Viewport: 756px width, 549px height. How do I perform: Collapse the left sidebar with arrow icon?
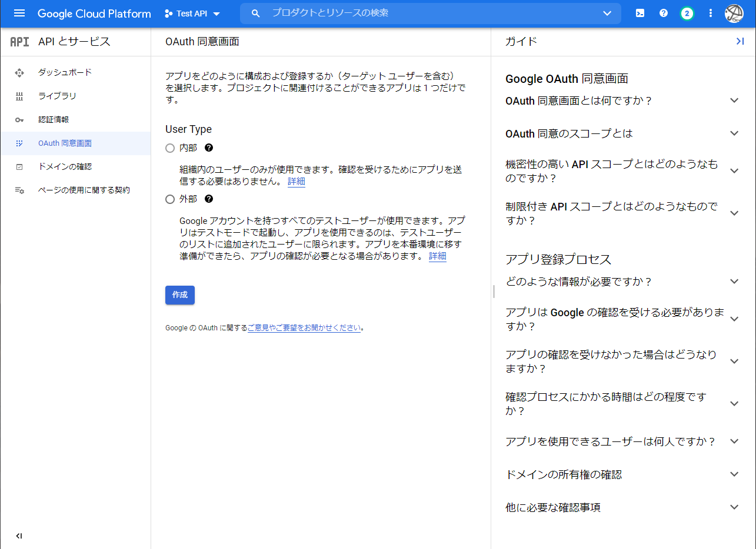[x=19, y=536]
